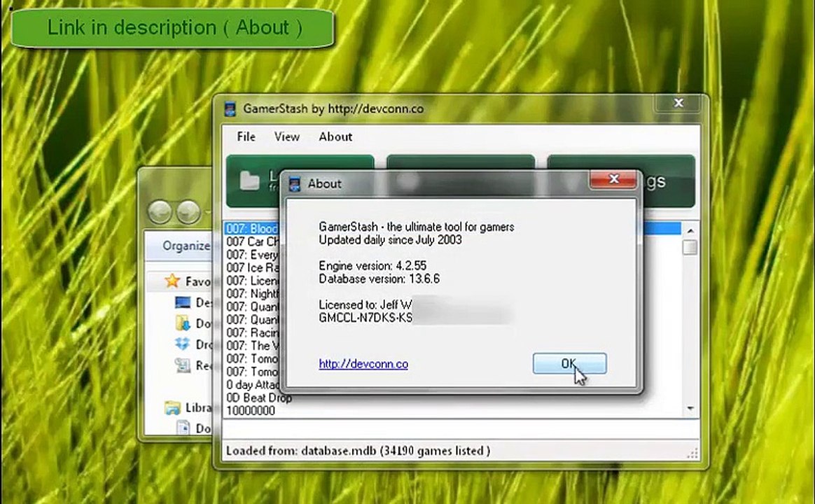Click the 'Link in description ( About )' banner

pyautogui.click(x=172, y=29)
